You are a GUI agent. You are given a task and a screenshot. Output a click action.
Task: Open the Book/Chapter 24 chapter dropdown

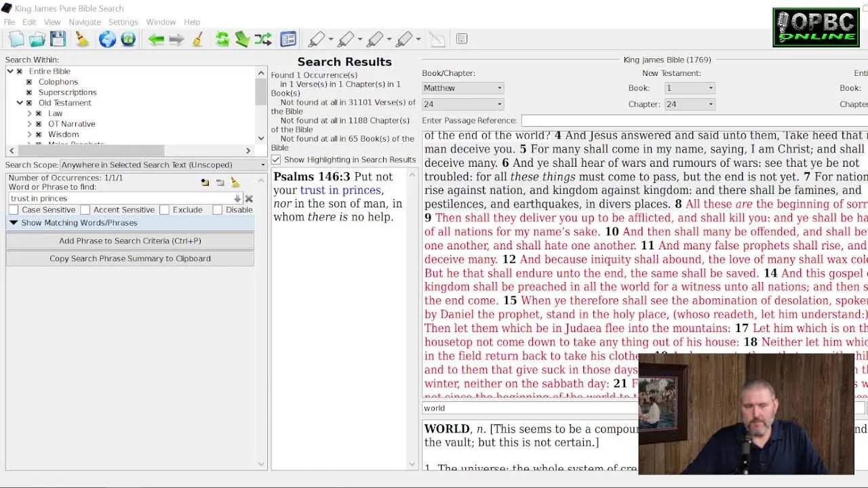[x=462, y=104]
